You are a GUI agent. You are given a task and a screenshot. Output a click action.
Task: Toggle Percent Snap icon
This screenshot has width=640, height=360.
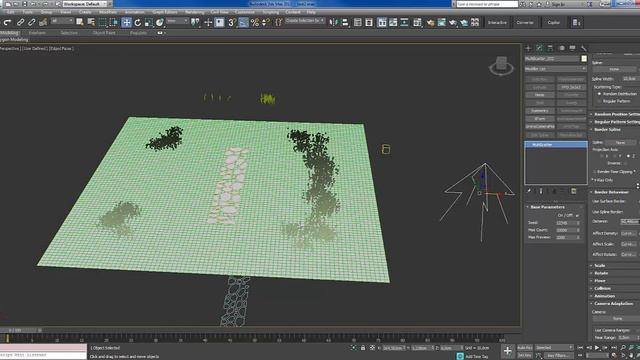tap(255, 22)
